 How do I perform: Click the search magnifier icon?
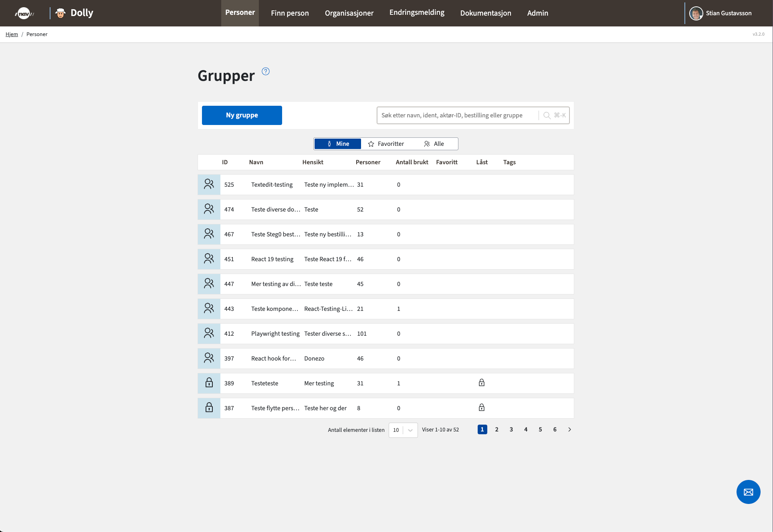pyautogui.click(x=547, y=115)
